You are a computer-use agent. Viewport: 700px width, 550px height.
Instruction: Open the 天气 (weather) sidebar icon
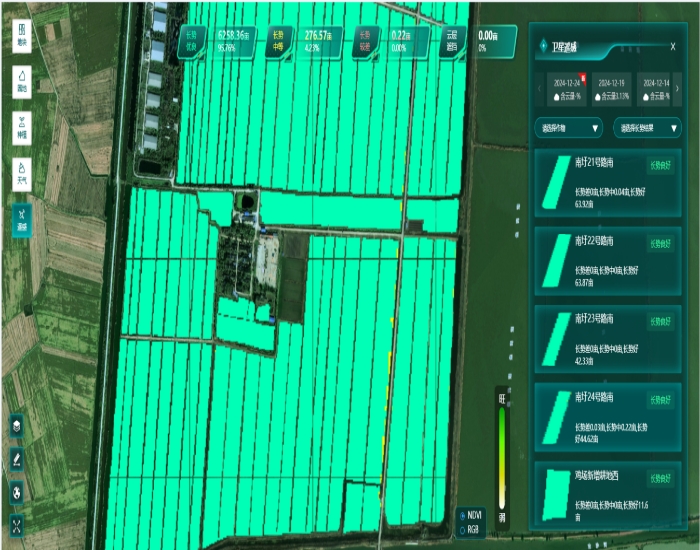22,170
